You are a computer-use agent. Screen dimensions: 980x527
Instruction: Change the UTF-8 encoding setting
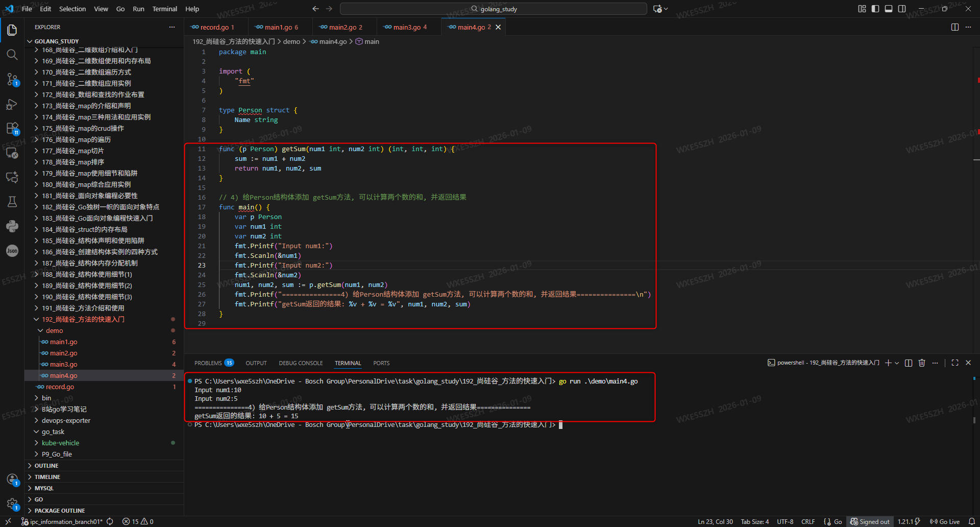point(785,521)
